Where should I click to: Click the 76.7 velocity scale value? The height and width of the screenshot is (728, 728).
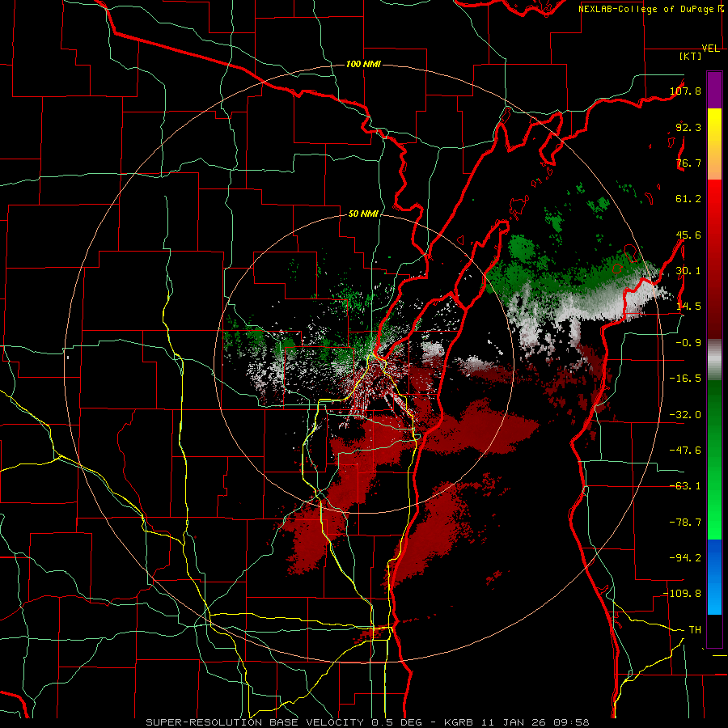pyautogui.click(x=688, y=163)
